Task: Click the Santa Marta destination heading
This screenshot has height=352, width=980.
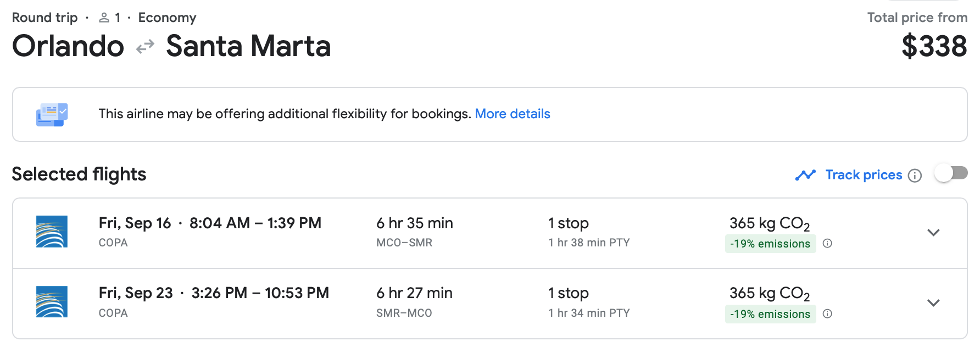Action: coord(248,46)
